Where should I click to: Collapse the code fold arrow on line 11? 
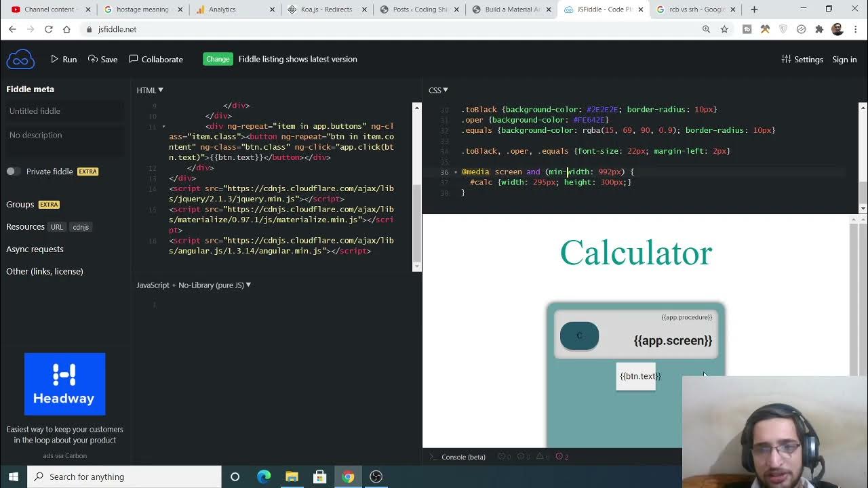(163, 127)
